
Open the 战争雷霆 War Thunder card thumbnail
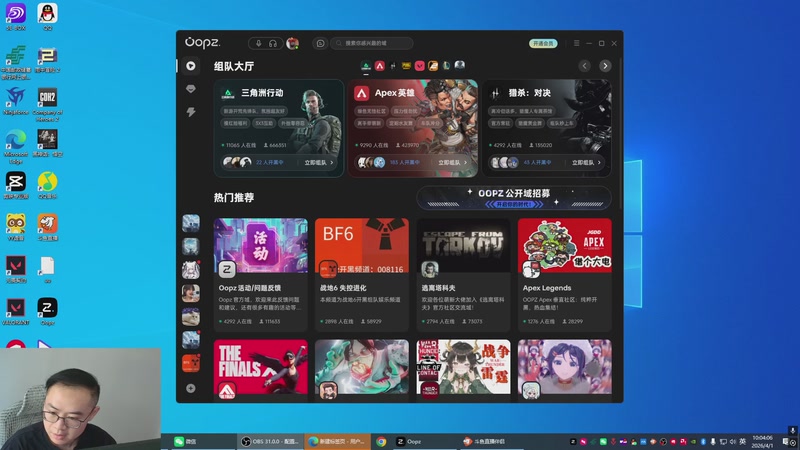point(463,367)
